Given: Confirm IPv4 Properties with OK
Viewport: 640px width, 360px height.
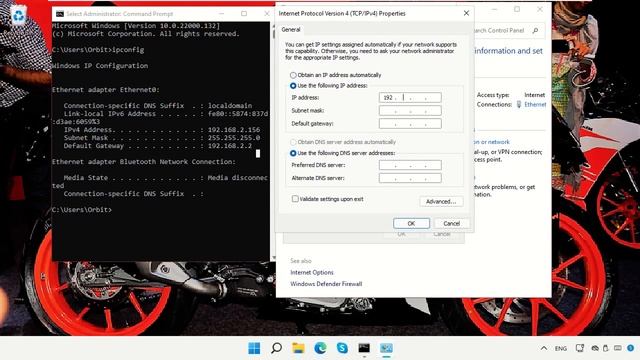Looking at the screenshot, I should click(411, 223).
